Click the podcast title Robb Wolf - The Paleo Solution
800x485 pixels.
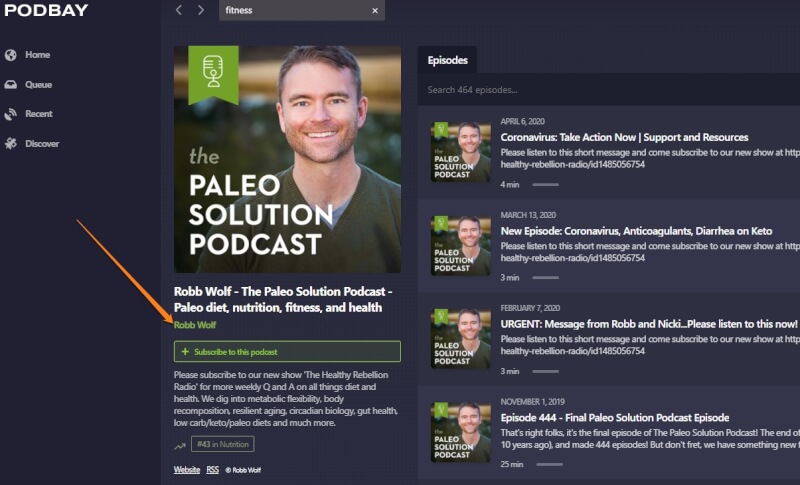[283, 299]
